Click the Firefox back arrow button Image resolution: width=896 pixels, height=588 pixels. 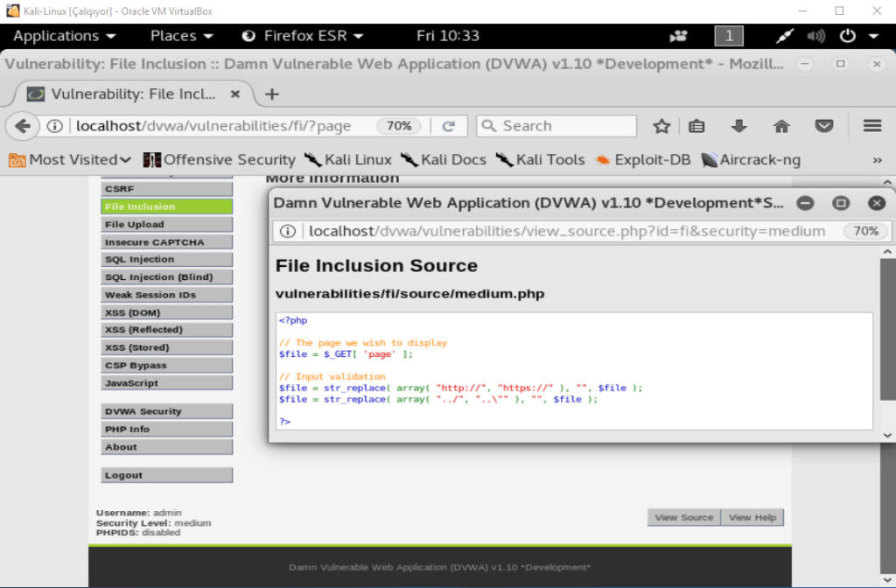click(x=22, y=126)
